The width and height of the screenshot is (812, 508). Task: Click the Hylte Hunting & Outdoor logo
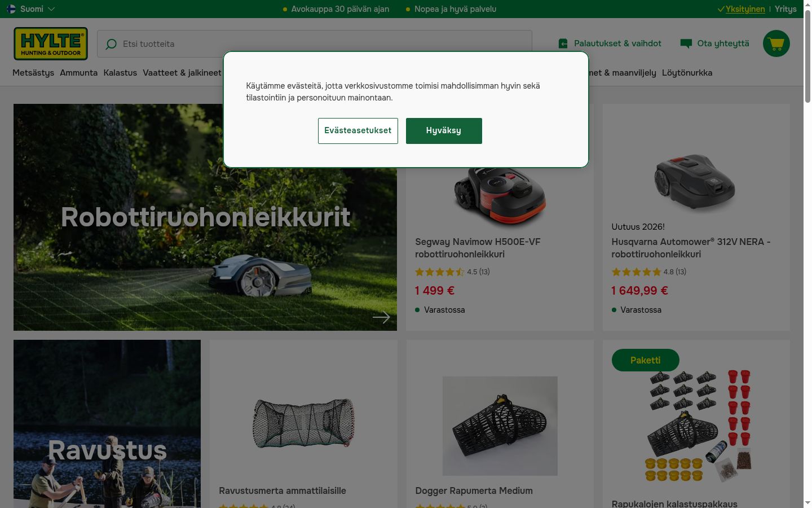click(51, 43)
